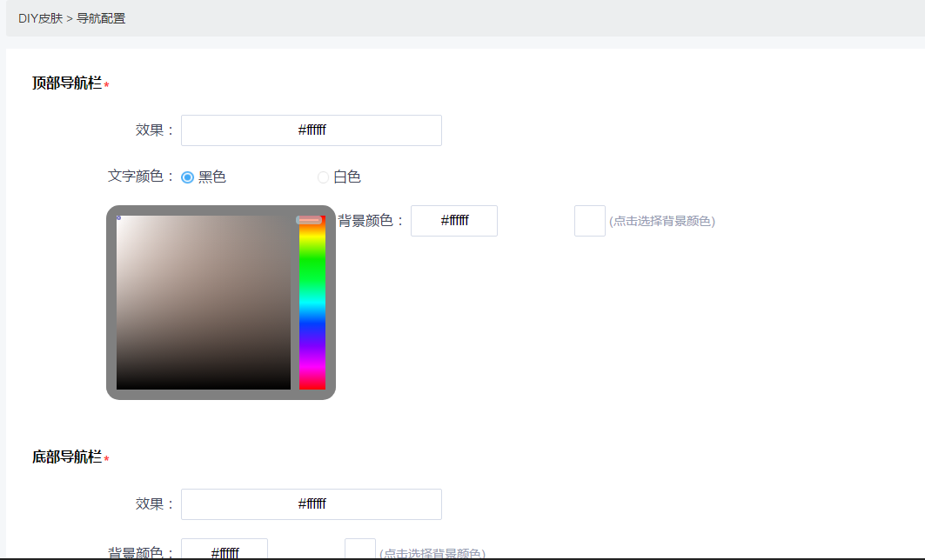
Task: Pick a shade in the saturation gradient square
Action: point(204,303)
